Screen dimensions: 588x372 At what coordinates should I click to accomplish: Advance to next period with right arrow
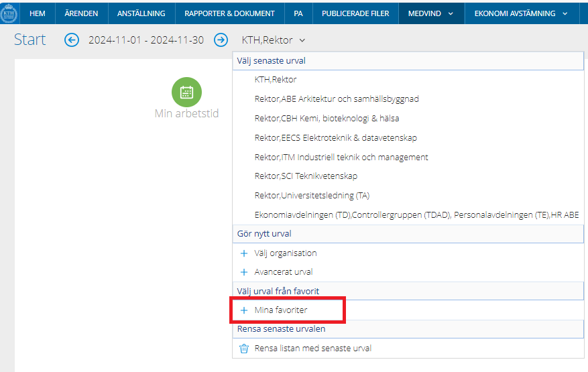[x=221, y=40]
